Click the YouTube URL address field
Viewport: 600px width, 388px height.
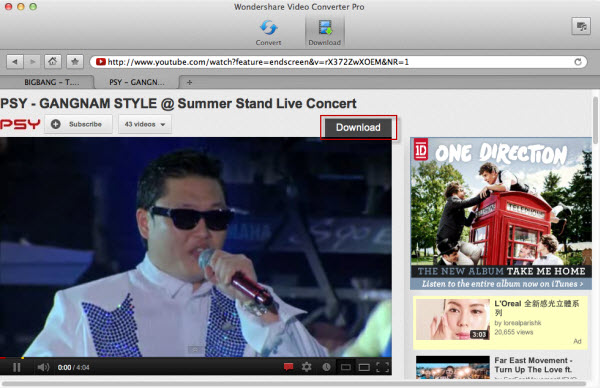point(338,62)
